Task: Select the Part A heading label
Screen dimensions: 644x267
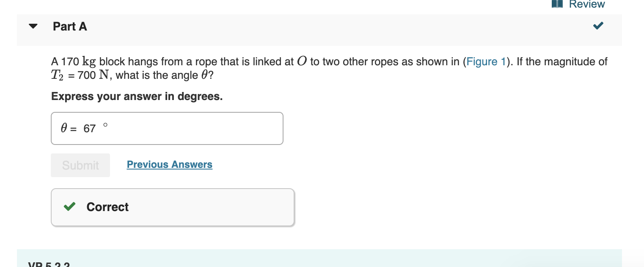Action: point(70,26)
